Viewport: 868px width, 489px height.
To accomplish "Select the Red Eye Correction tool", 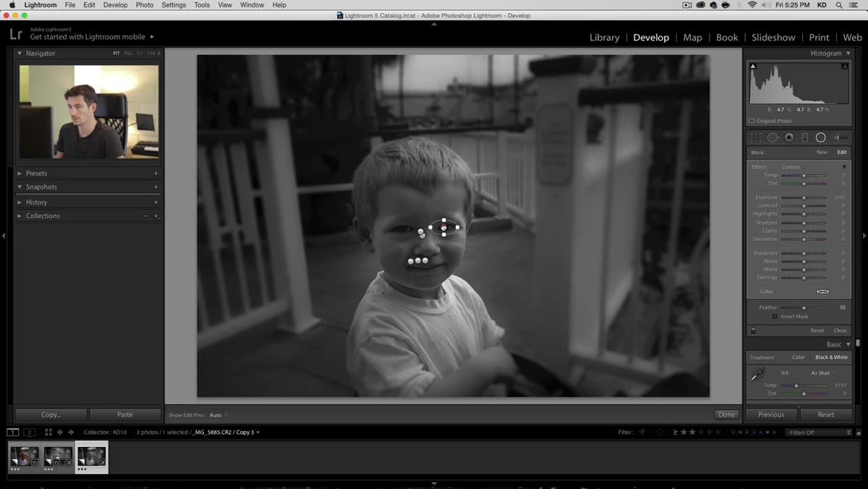I will click(x=789, y=137).
